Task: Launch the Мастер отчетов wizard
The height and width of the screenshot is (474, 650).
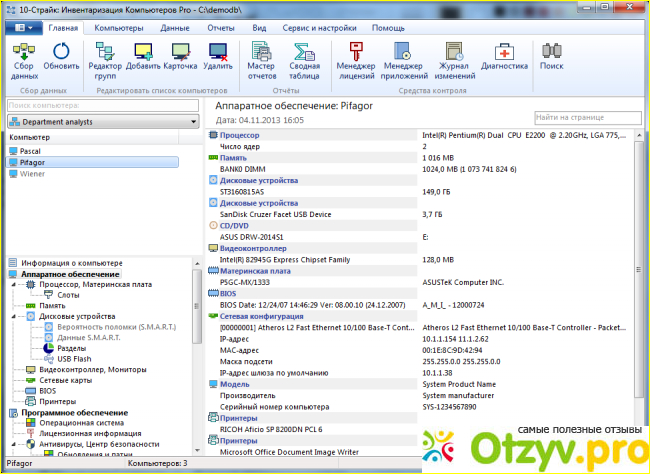Action: 261,58
